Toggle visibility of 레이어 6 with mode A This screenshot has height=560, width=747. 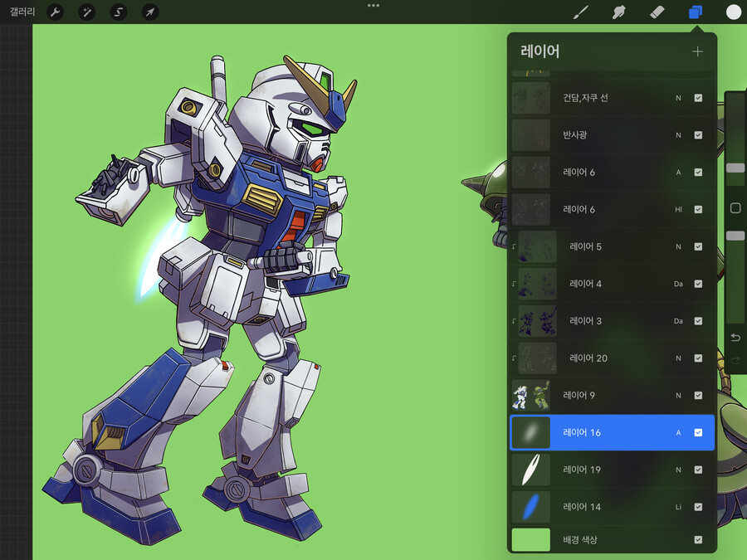point(698,173)
